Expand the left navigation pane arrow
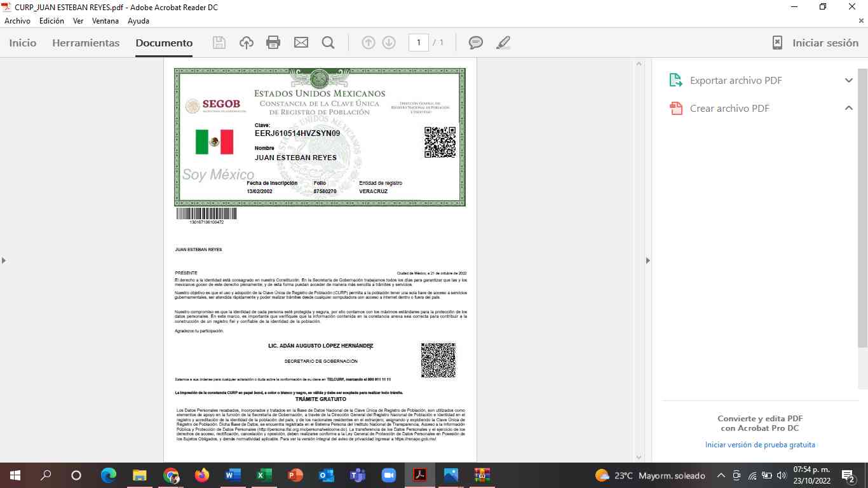The width and height of the screenshot is (868, 488). tap(4, 261)
